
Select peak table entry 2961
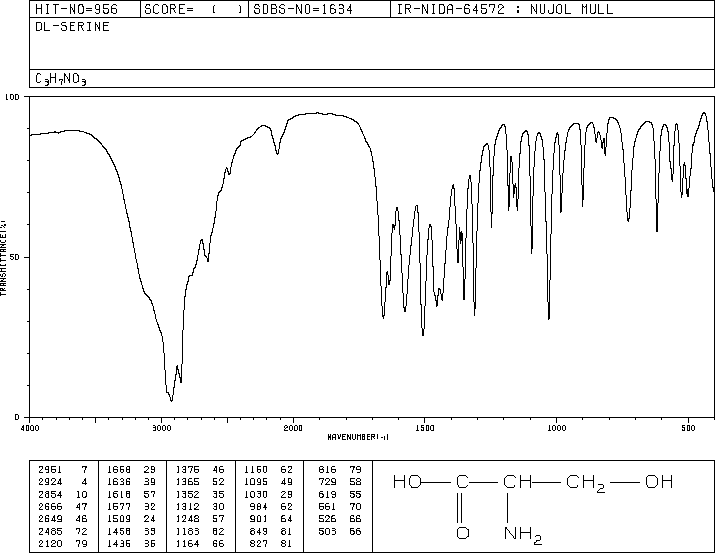tap(62, 470)
